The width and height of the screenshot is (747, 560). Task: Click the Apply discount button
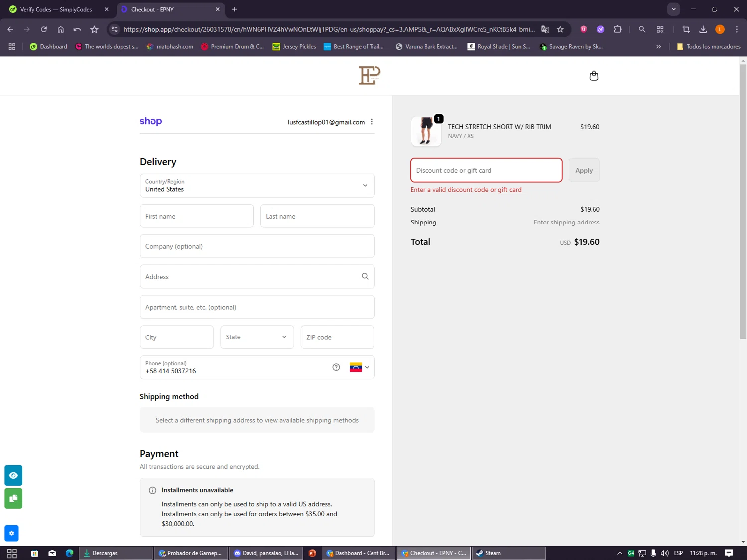(x=584, y=170)
